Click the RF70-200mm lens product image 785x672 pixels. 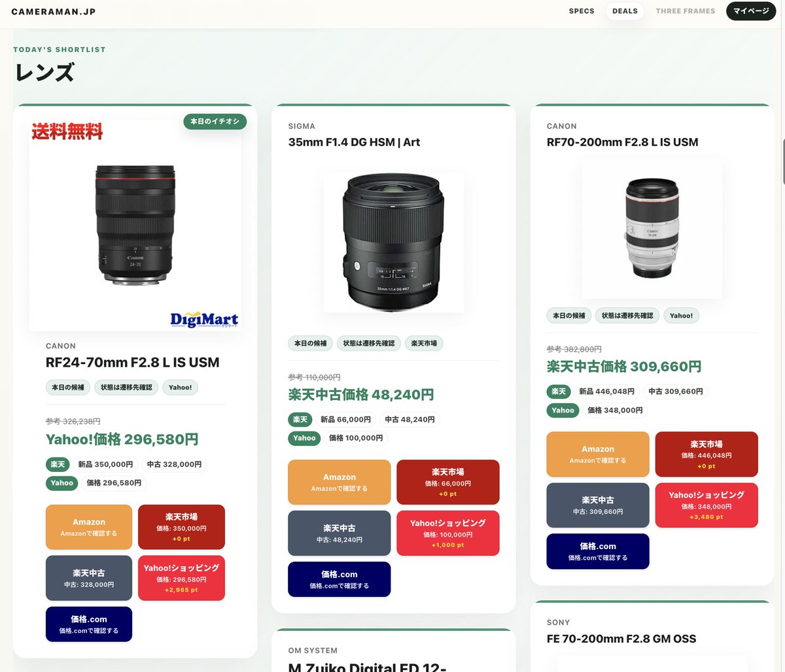652,229
